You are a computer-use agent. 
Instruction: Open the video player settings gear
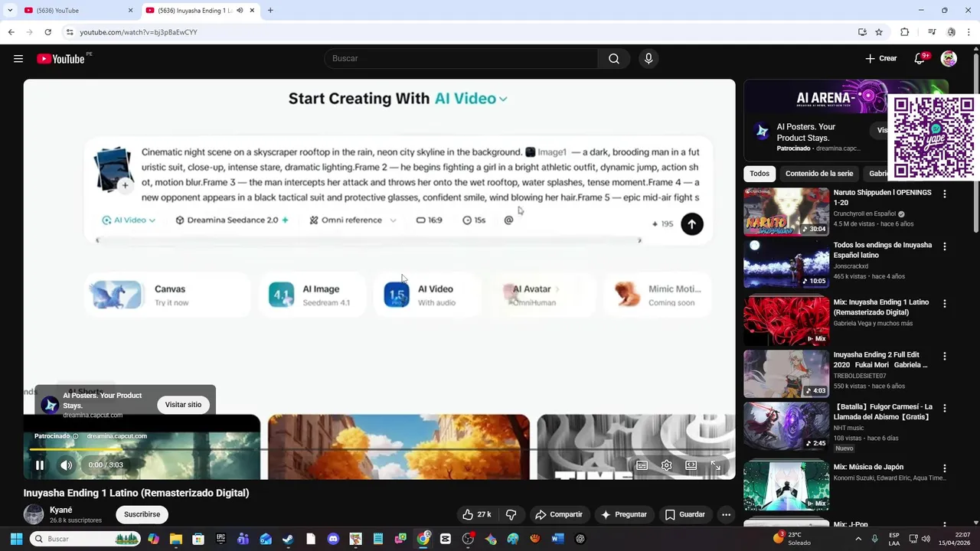[x=666, y=465]
